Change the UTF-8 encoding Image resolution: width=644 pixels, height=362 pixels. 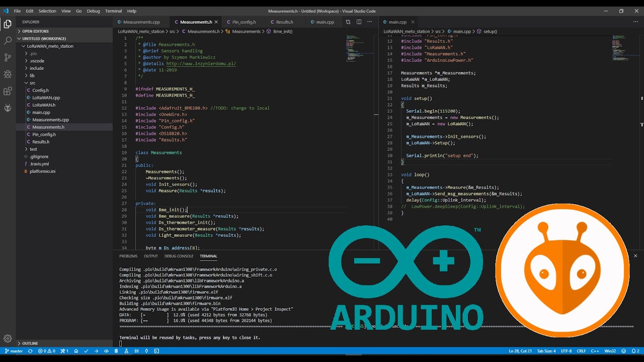(566, 351)
